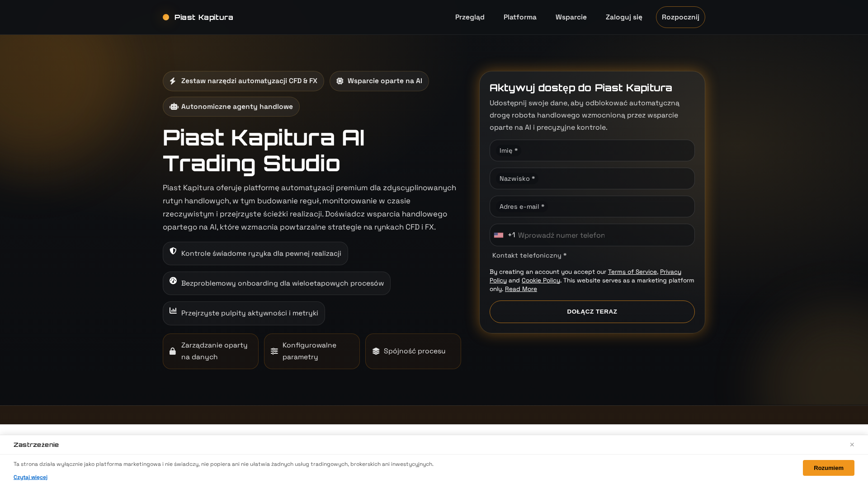Click the orange dot logo beside Piast Kapitura
This screenshot has width=868, height=488.
(x=166, y=17)
